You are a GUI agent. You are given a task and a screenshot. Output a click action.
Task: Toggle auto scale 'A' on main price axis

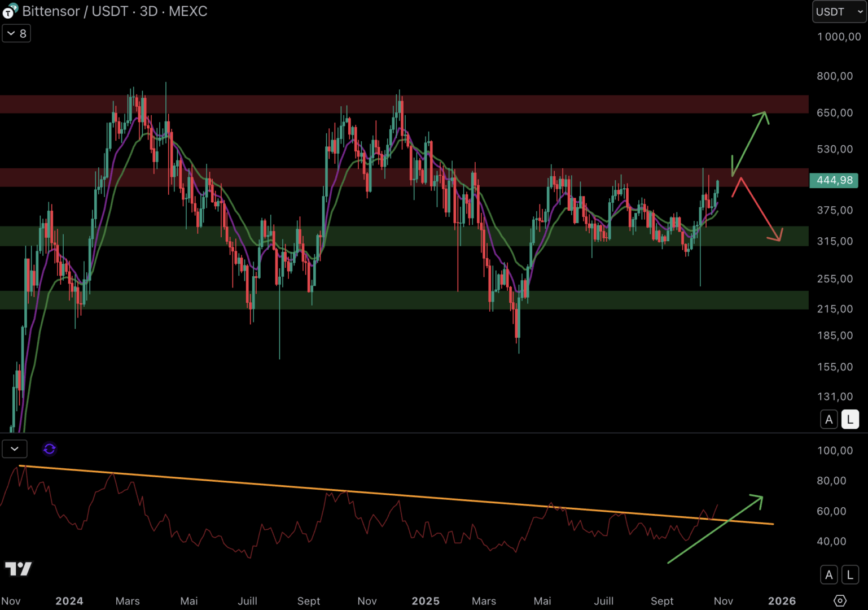tap(828, 420)
